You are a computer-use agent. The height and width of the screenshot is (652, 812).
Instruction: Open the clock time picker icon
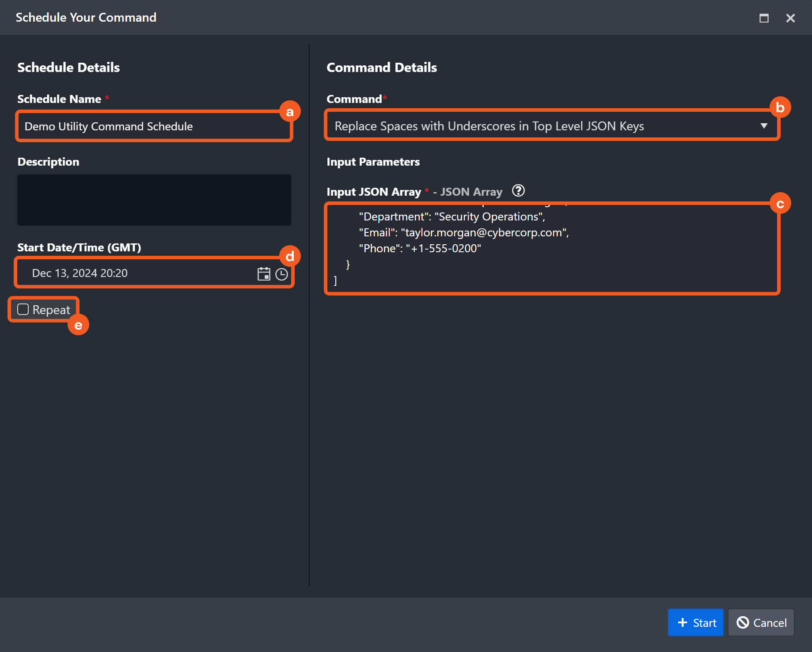(x=281, y=274)
